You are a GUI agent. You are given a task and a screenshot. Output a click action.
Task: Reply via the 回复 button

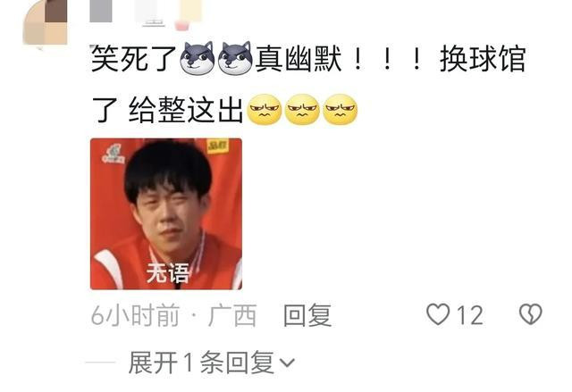point(307,315)
